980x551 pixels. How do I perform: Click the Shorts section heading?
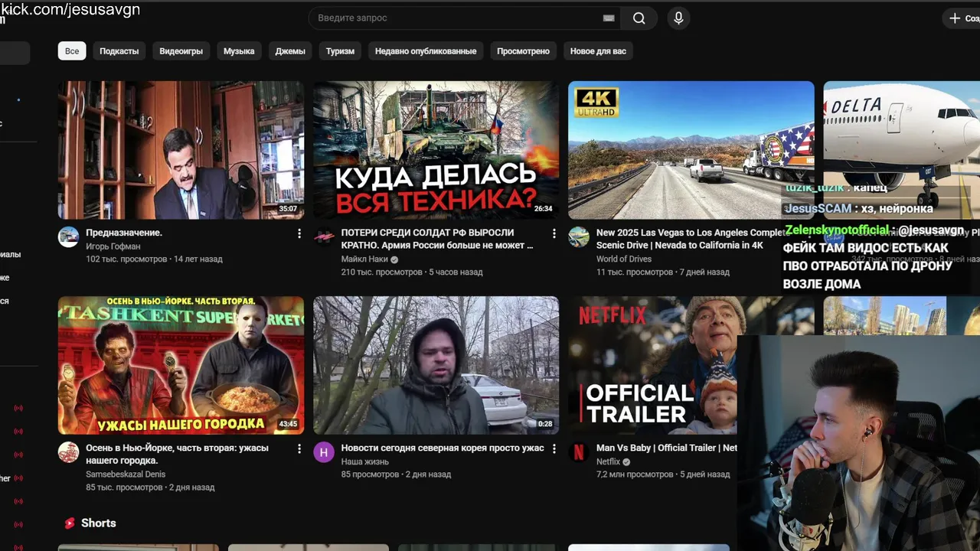(x=99, y=523)
